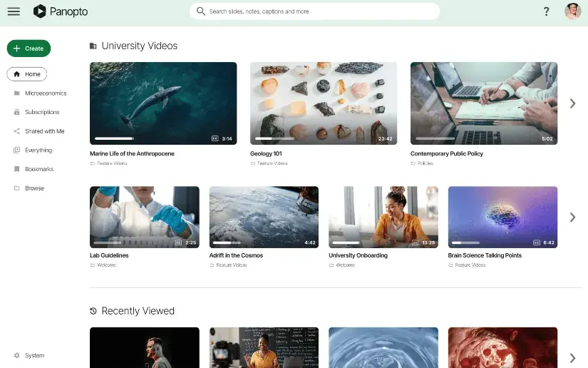The image size is (588, 368).
Task: Click the Bookmarks icon in sidebar
Action: pyautogui.click(x=17, y=169)
